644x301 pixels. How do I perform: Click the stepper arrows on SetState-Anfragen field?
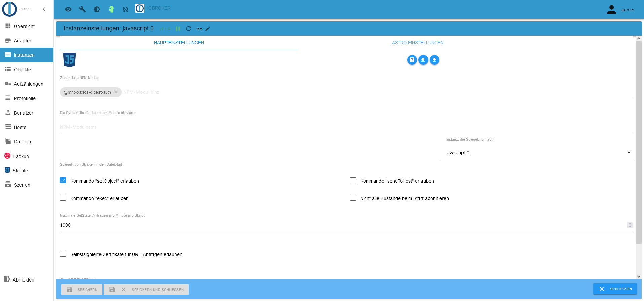point(630,225)
